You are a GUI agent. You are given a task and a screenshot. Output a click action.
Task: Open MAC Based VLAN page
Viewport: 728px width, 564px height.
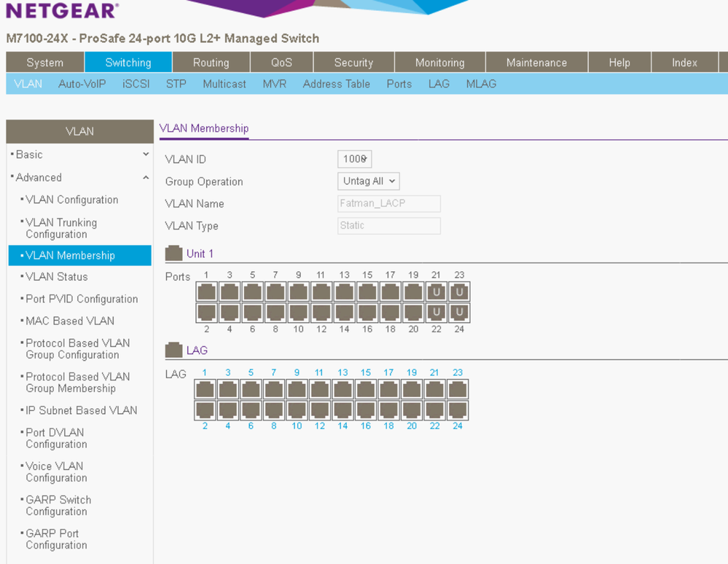pyautogui.click(x=70, y=321)
